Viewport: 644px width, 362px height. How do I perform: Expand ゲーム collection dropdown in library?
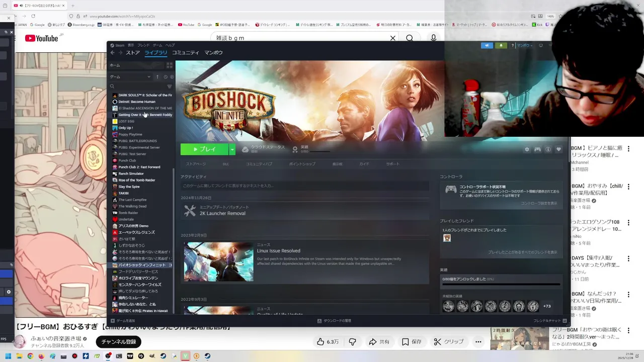pos(130,77)
